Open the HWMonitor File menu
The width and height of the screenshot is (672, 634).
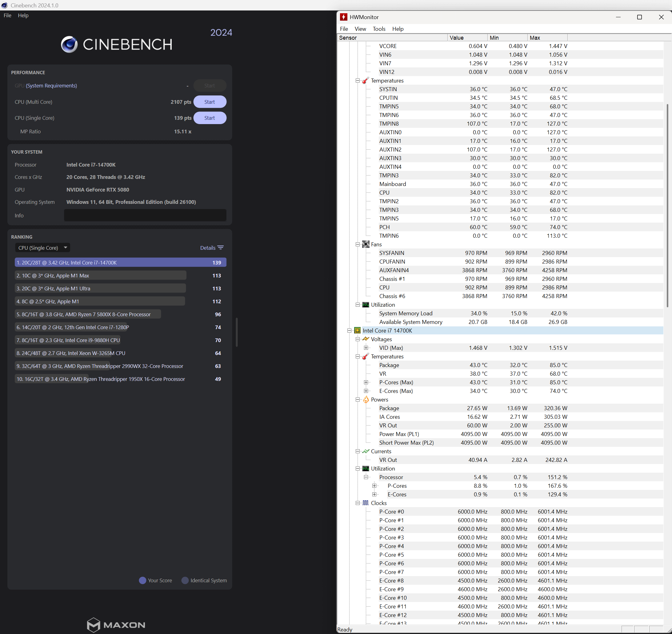pos(344,29)
